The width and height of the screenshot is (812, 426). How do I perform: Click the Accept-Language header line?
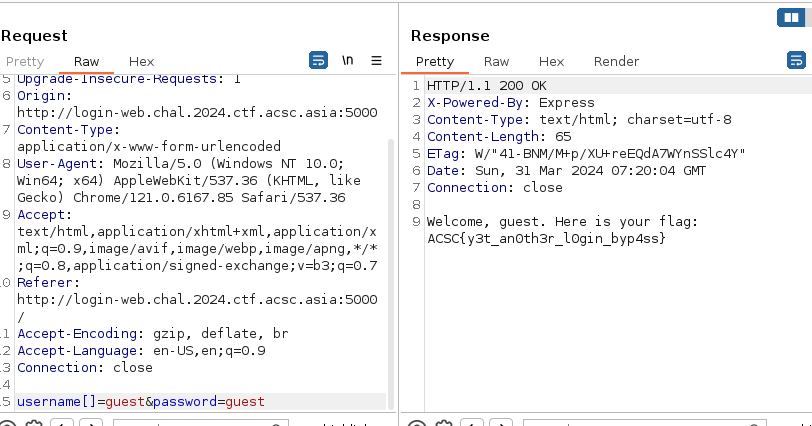141,350
